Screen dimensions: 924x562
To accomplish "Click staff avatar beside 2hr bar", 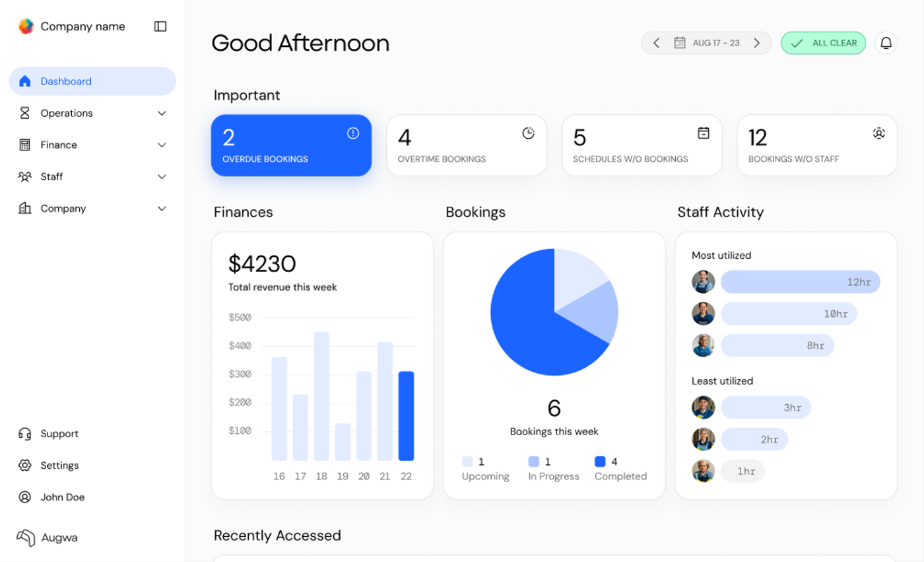I will click(704, 439).
